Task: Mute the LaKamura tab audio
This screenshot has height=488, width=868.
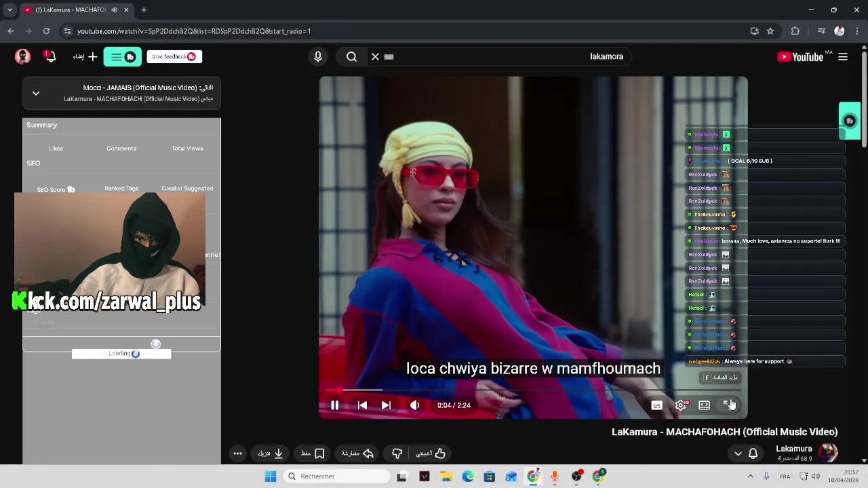Action: coord(114,10)
